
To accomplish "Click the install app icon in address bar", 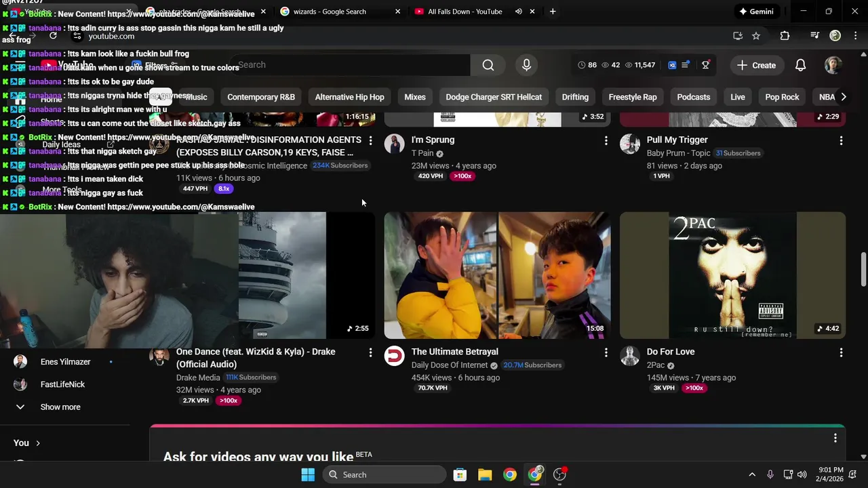I will (738, 36).
